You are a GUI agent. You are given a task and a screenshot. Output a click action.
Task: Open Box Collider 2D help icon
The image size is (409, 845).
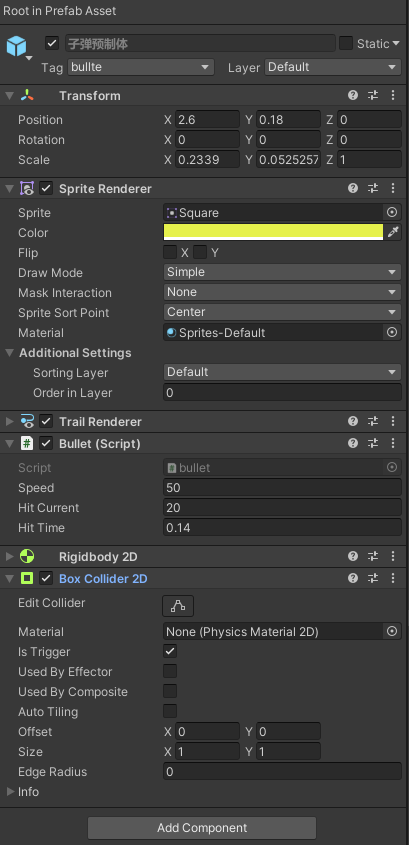point(353,578)
